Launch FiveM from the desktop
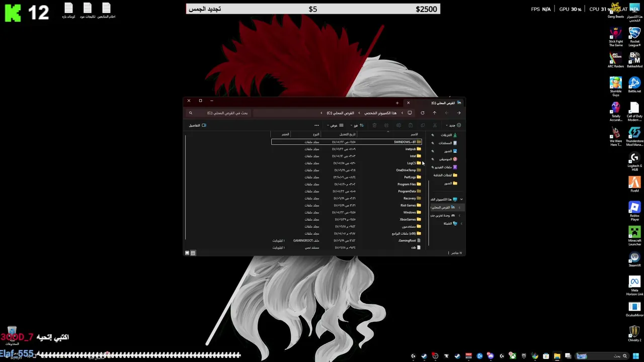The image size is (644, 362). pos(634,185)
